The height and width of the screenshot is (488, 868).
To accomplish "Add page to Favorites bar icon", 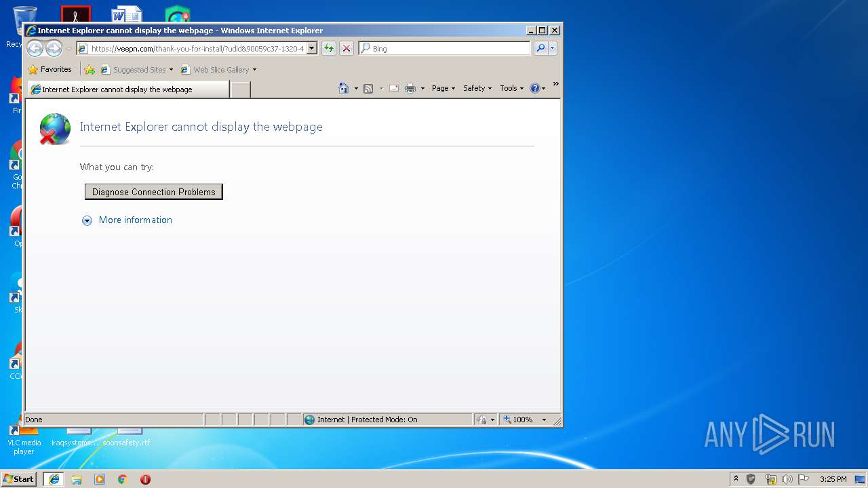I will 89,69.
